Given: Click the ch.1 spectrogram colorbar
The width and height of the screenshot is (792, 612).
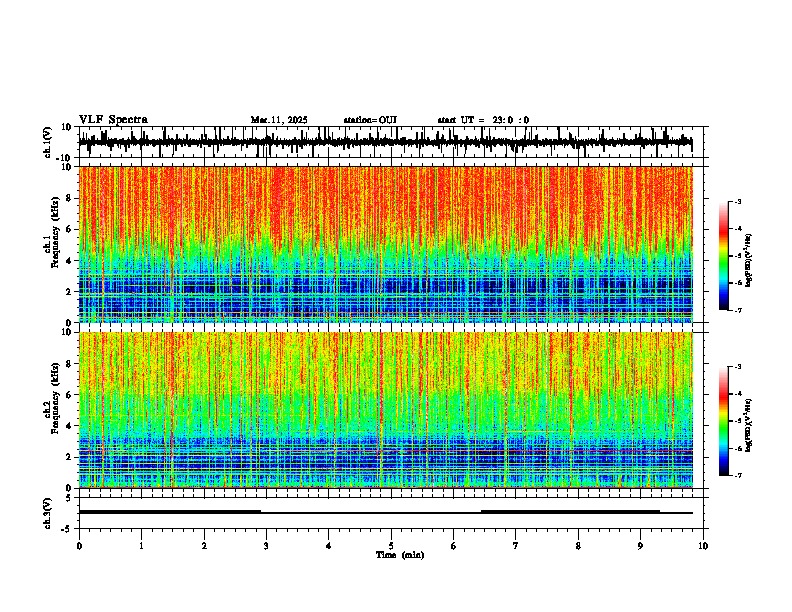Looking at the screenshot, I should (x=724, y=255).
